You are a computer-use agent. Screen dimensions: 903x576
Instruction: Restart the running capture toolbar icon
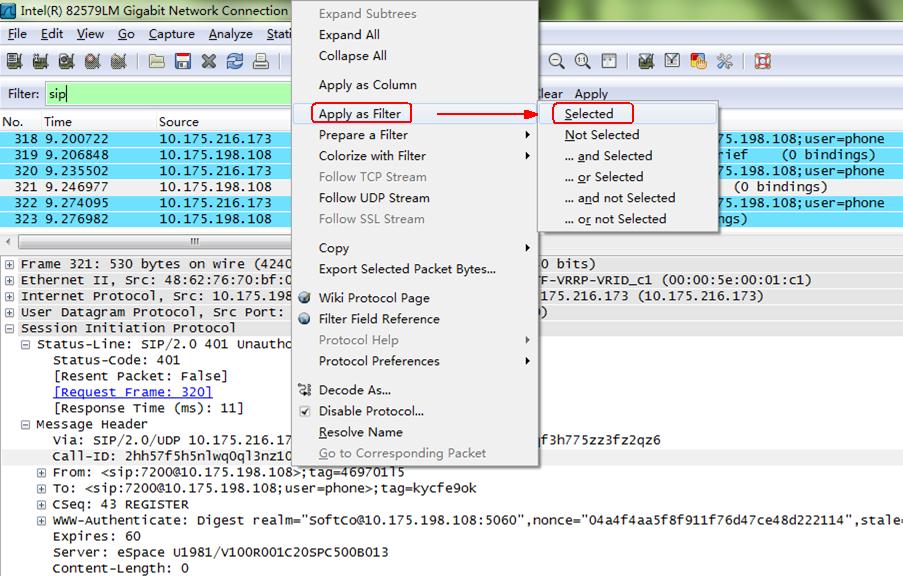pyautogui.click(x=118, y=61)
